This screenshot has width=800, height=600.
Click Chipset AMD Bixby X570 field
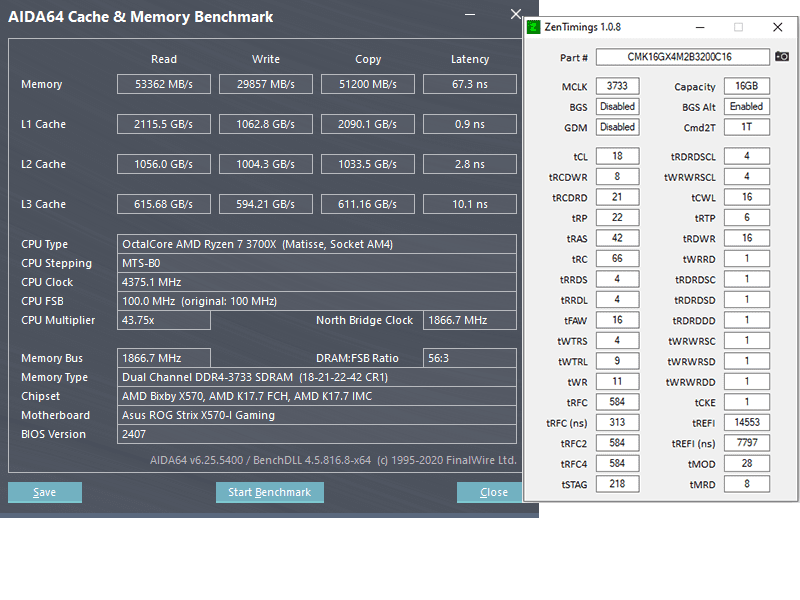coord(317,396)
